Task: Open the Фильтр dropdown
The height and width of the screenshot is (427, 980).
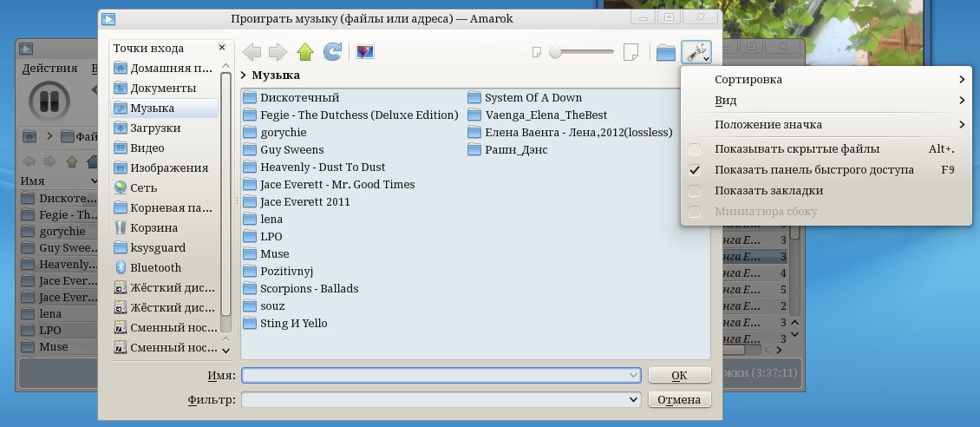Action: click(634, 399)
